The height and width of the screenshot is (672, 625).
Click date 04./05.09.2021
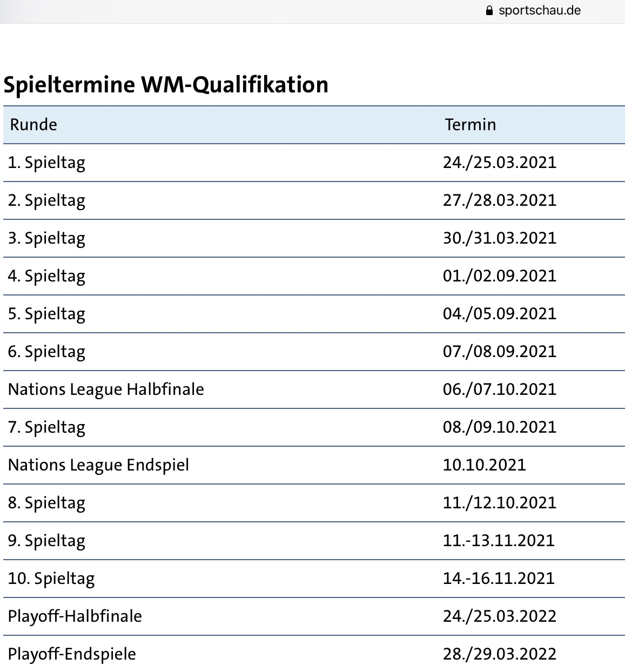(499, 314)
